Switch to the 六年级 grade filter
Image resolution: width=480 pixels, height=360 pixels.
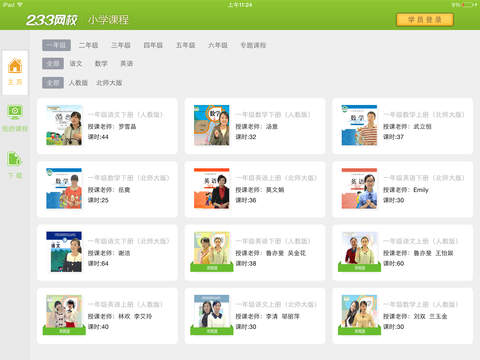click(x=218, y=45)
